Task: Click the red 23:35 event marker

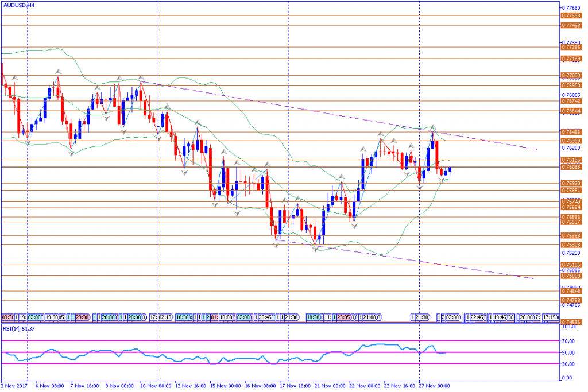Action: (x=344, y=317)
